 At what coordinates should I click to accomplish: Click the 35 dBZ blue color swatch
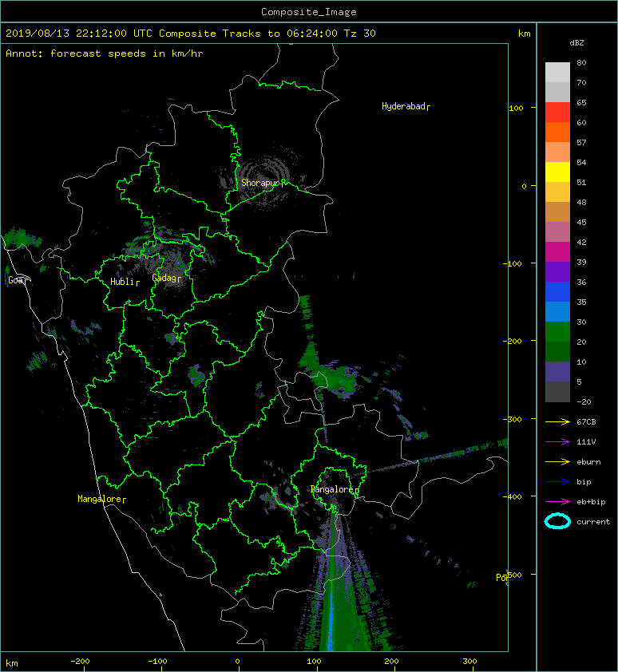557,311
